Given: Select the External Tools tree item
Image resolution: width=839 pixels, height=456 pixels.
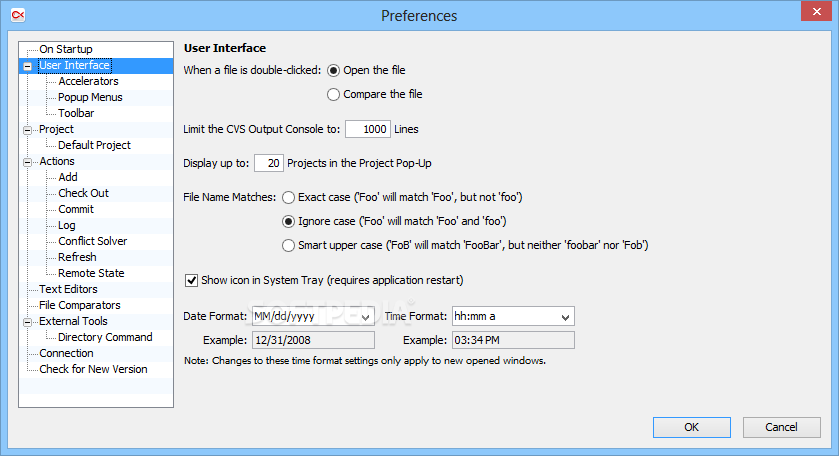Looking at the screenshot, I should (x=73, y=322).
